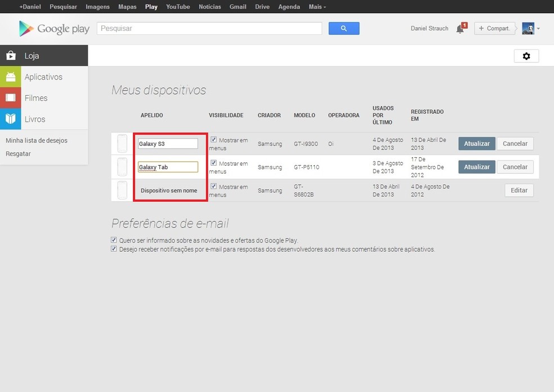Click the Aplicativos Android icon

point(11,77)
